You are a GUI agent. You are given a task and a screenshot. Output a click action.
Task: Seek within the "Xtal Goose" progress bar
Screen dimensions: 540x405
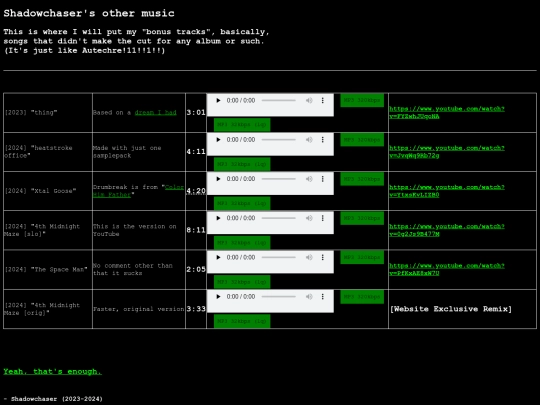click(x=279, y=179)
